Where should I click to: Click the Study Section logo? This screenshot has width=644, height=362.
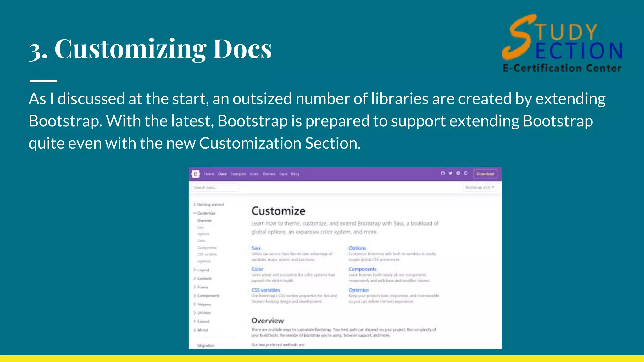(562, 43)
